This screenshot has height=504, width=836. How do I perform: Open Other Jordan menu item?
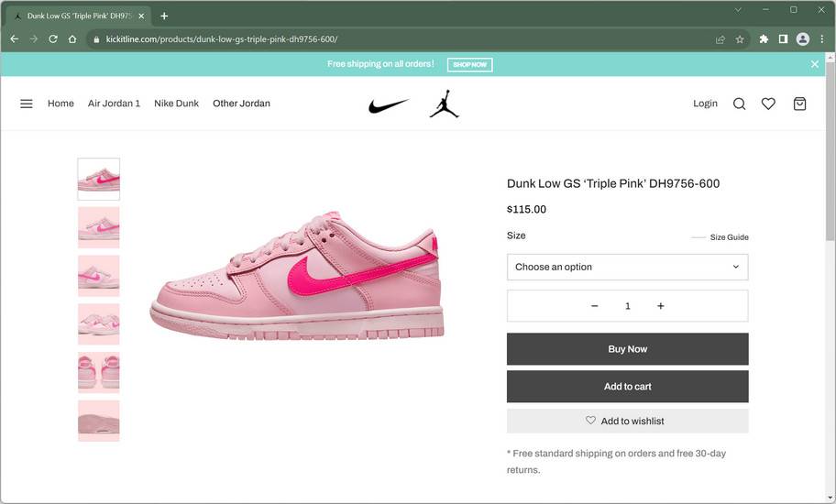click(241, 104)
